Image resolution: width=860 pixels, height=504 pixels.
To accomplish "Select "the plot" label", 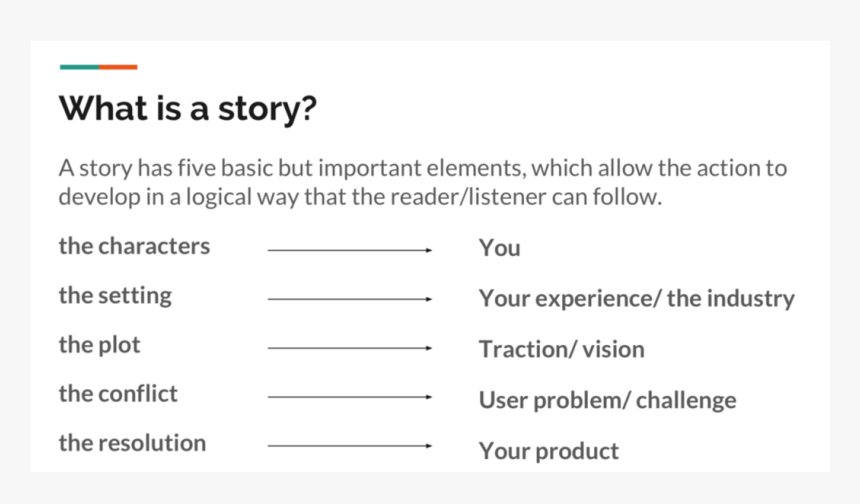I will coord(99,345).
